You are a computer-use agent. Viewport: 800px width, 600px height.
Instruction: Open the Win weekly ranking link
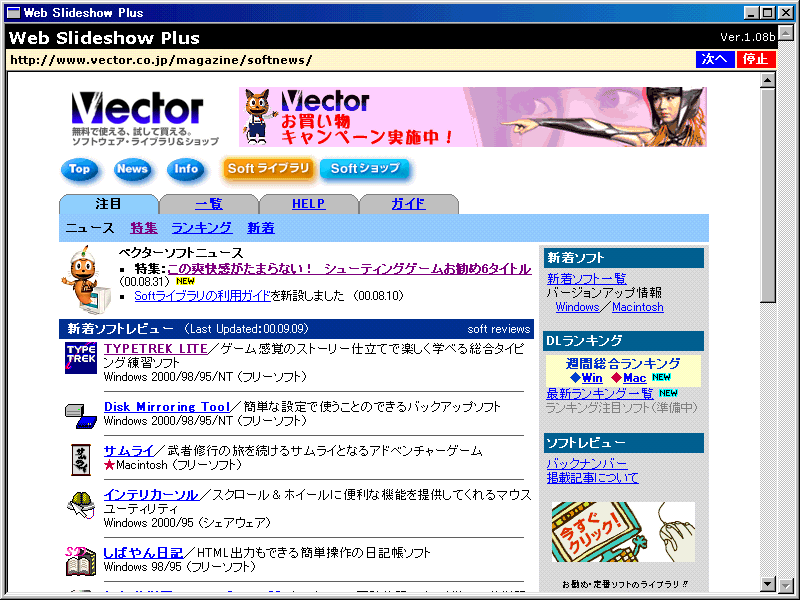coord(592,378)
